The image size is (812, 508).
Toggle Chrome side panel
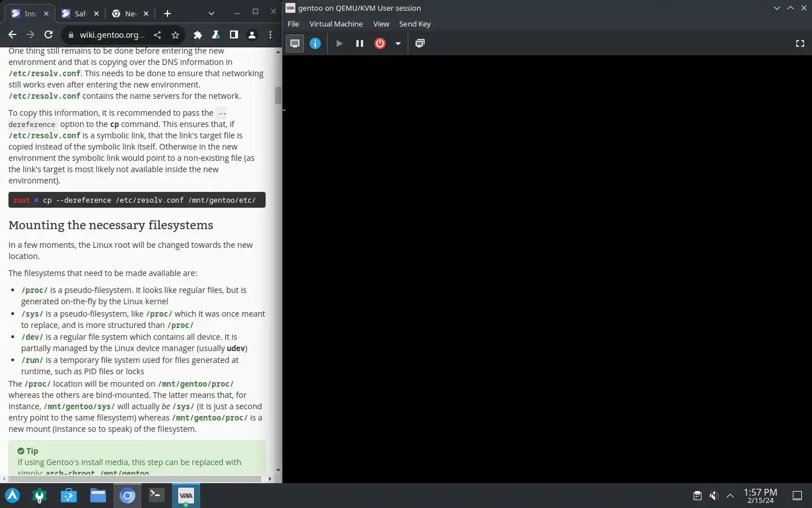pyautogui.click(x=233, y=35)
